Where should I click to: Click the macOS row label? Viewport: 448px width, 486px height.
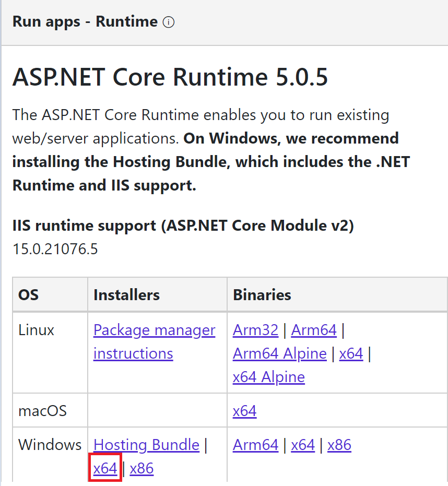(x=42, y=411)
